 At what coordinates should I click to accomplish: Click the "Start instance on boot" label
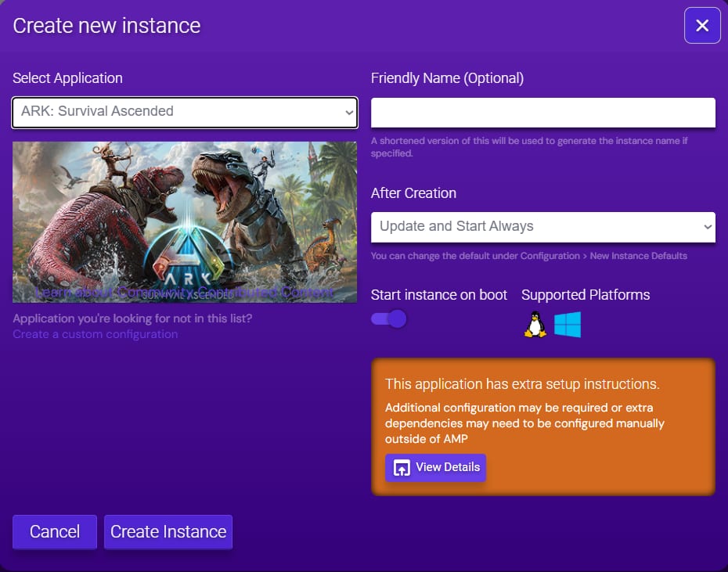click(439, 295)
